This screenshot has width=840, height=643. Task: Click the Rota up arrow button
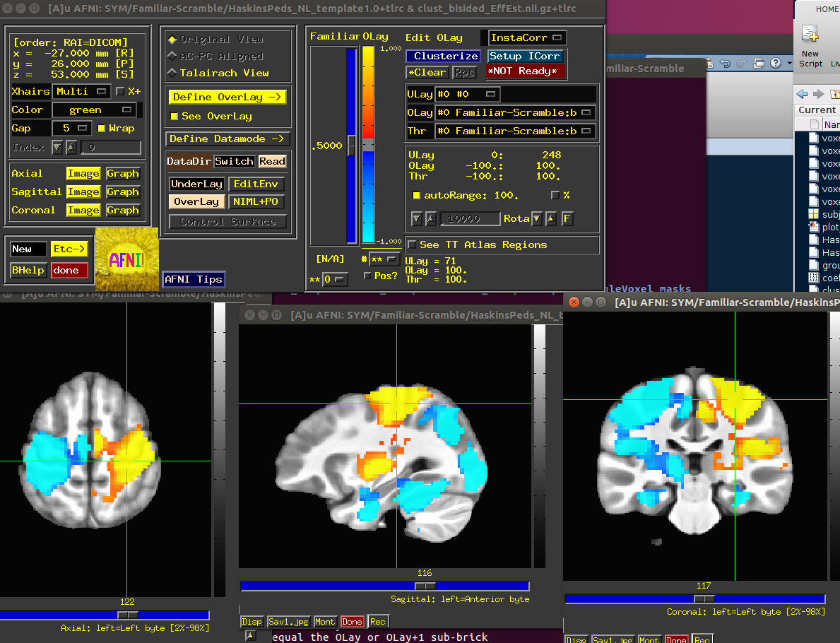[x=551, y=218]
